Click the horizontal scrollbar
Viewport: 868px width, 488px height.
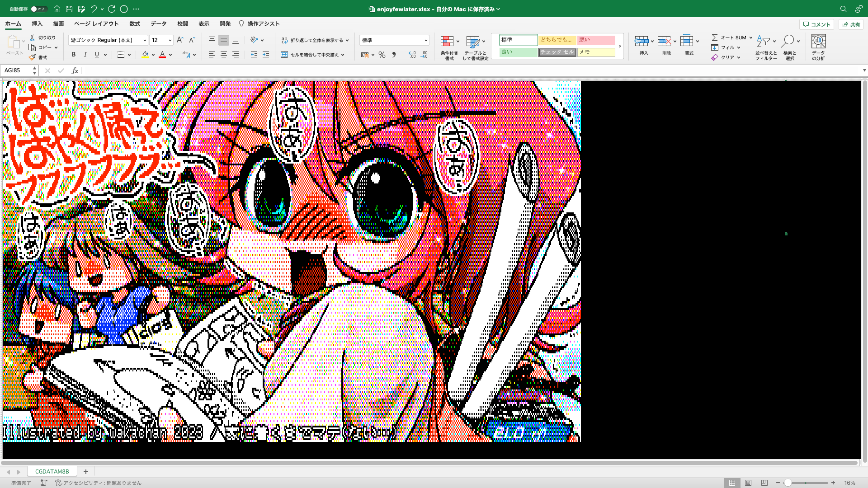coord(429,463)
